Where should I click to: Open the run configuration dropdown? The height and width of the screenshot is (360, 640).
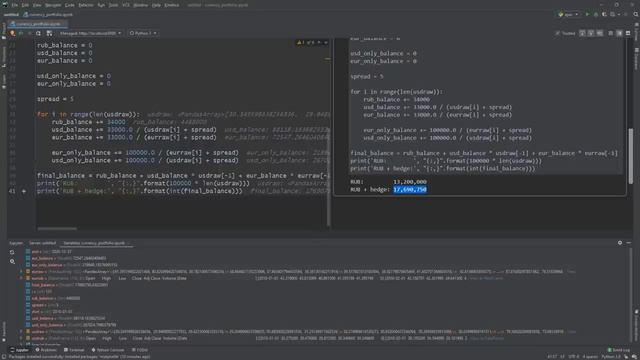coord(569,14)
